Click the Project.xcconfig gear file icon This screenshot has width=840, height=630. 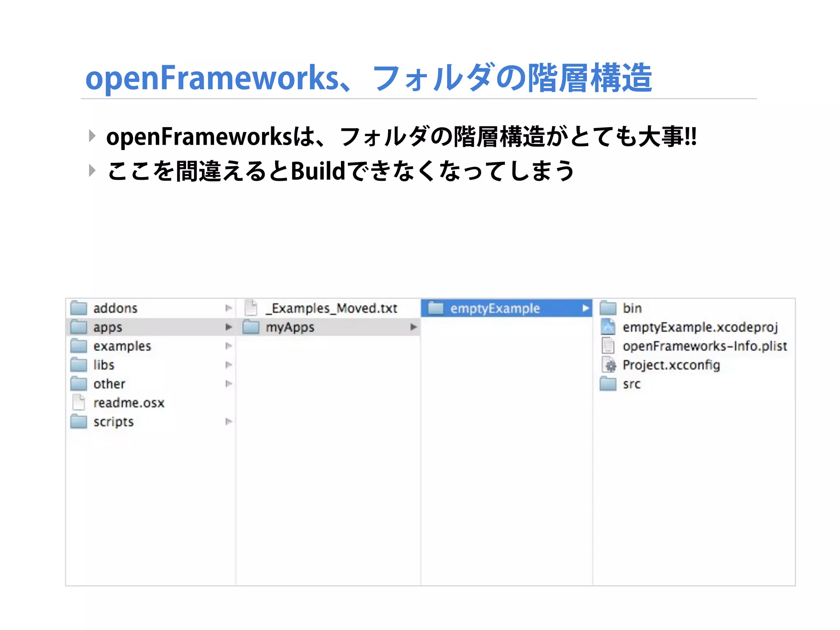point(609,365)
